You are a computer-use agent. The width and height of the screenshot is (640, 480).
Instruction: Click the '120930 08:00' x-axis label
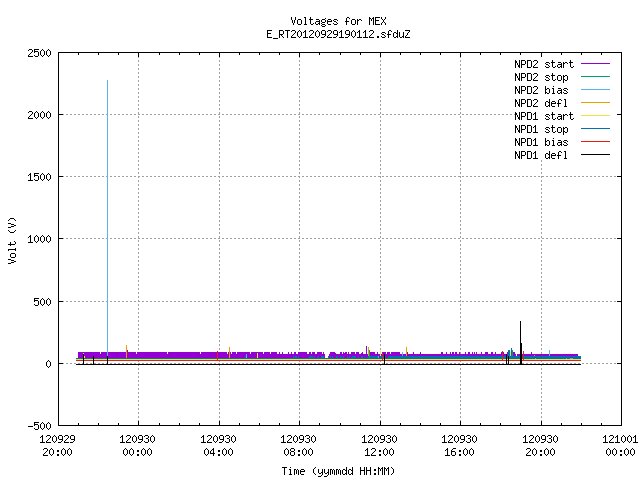coord(299,446)
